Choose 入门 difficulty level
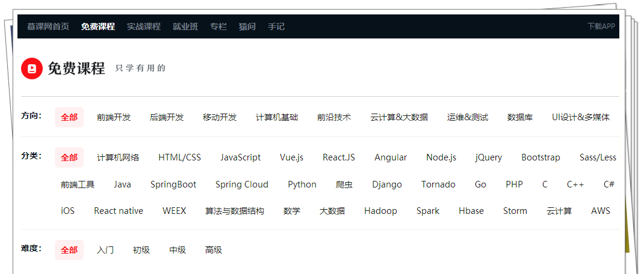The image size is (644, 274). coord(105,250)
